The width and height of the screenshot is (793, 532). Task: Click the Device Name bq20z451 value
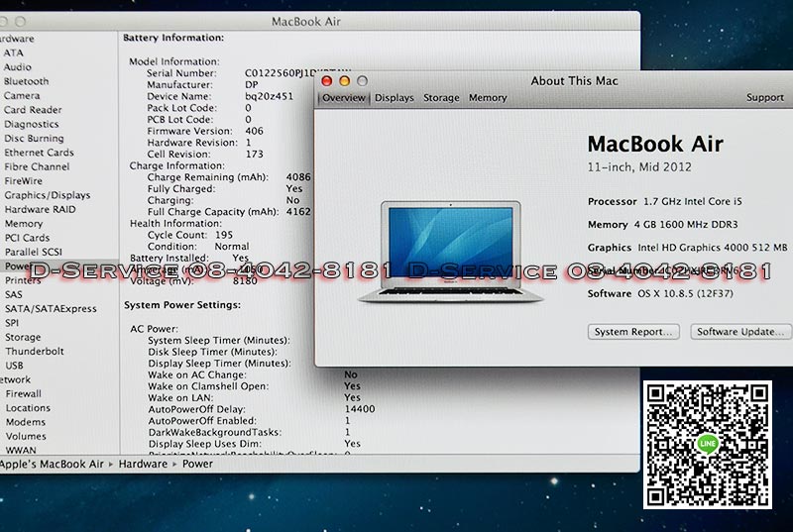(269, 96)
